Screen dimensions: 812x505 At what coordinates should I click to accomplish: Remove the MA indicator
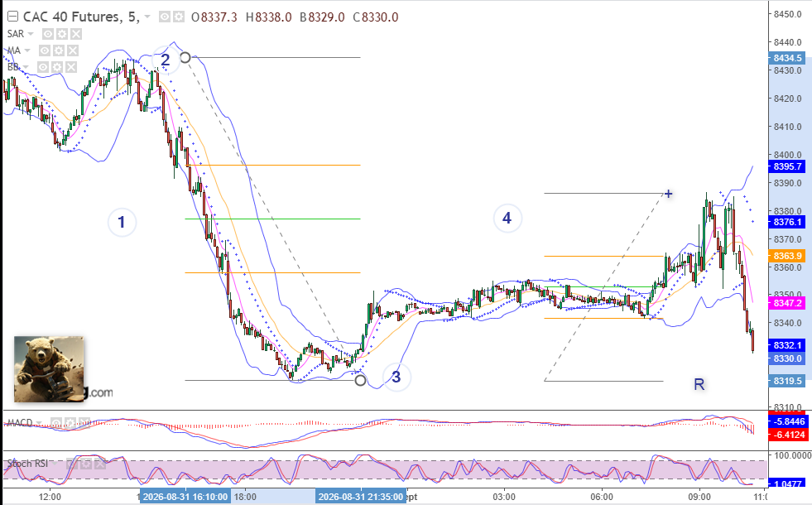tap(73, 50)
